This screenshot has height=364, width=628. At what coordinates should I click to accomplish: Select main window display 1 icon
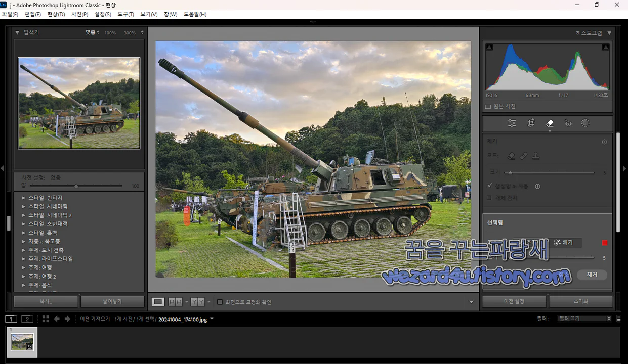(x=11, y=319)
